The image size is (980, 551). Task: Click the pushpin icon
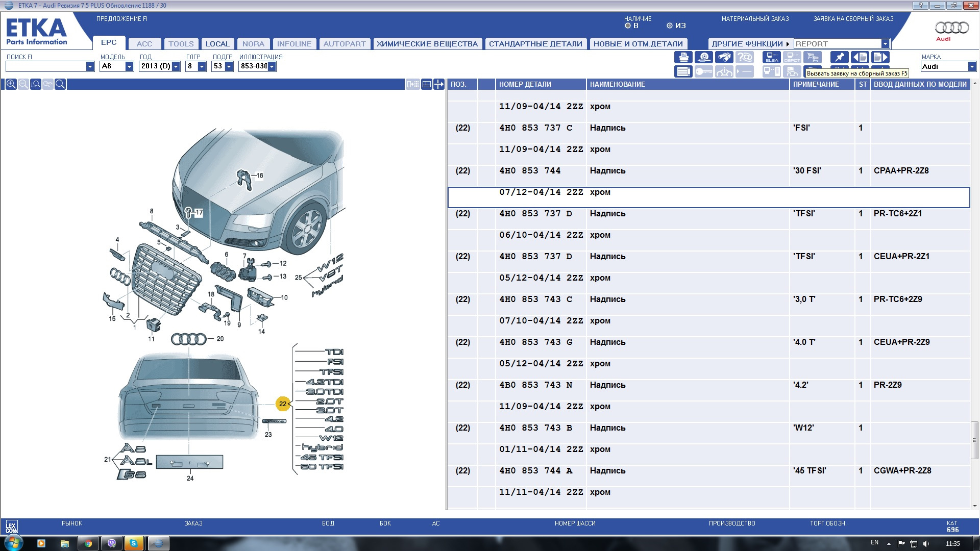840,58
